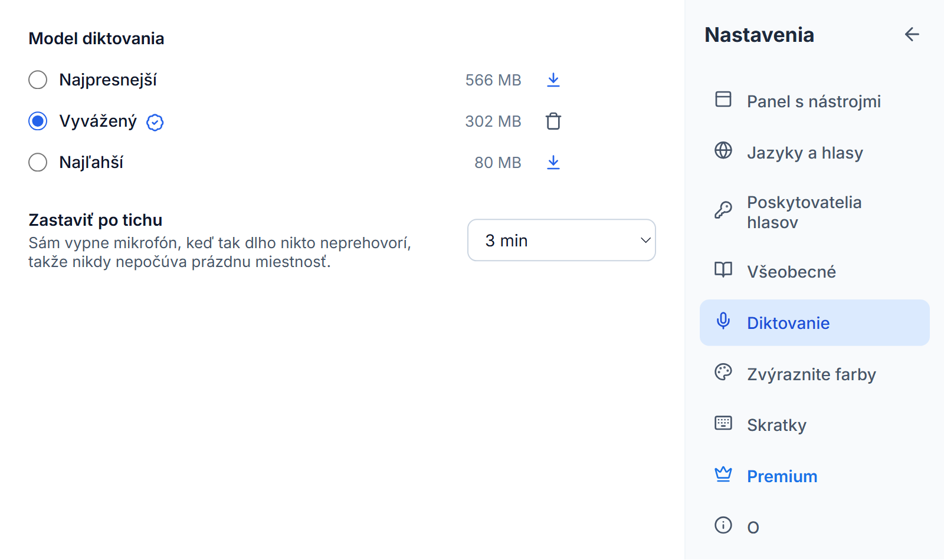The height and width of the screenshot is (560, 944).
Task: Download the Najpresnejší dictation model
Action: [553, 80]
